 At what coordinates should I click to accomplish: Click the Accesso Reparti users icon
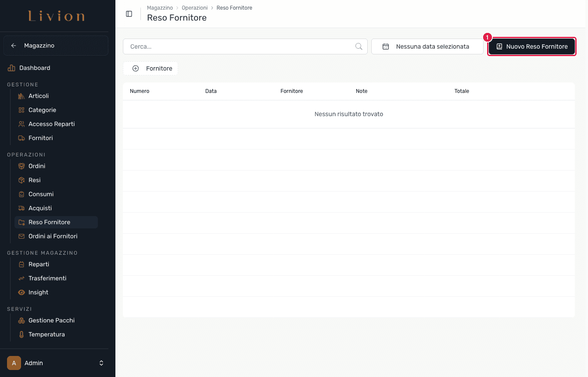22,124
